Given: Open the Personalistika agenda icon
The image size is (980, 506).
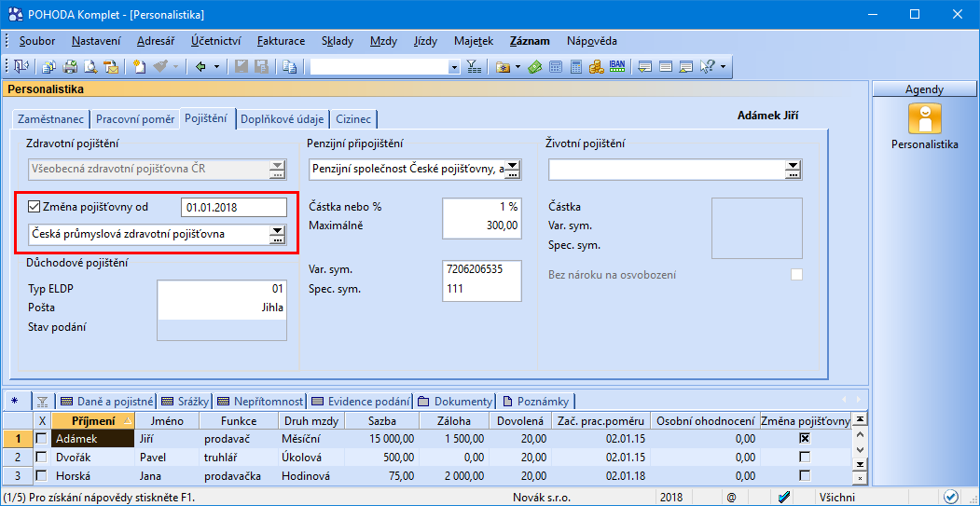Looking at the screenshot, I should click(x=924, y=119).
